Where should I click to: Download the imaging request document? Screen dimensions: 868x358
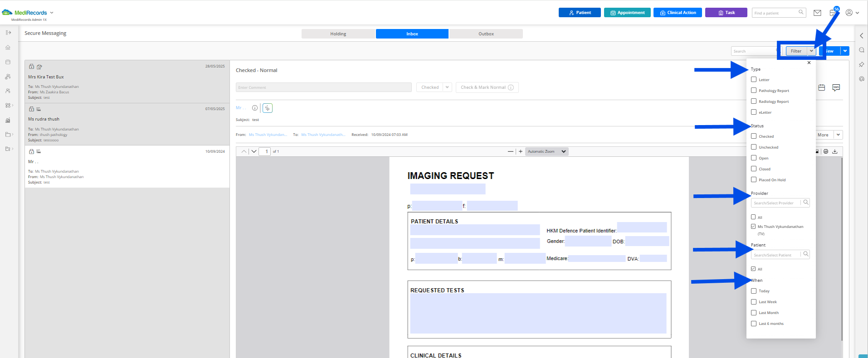(x=835, y=151)
